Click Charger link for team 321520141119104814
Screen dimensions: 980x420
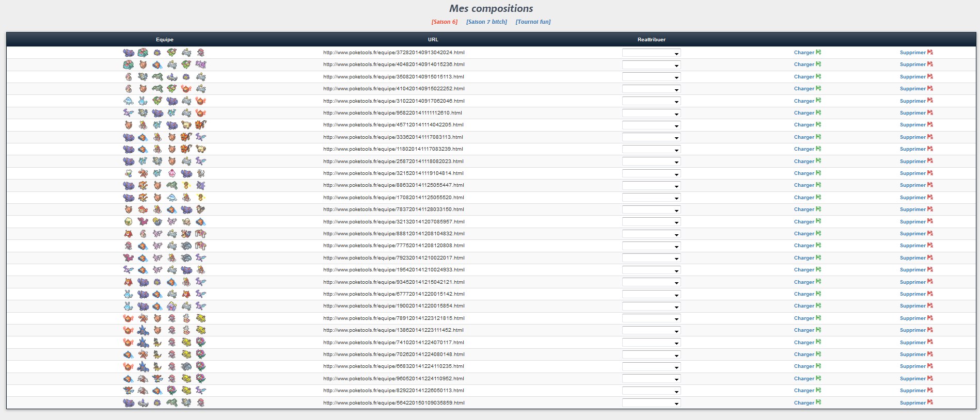[804, 173]
